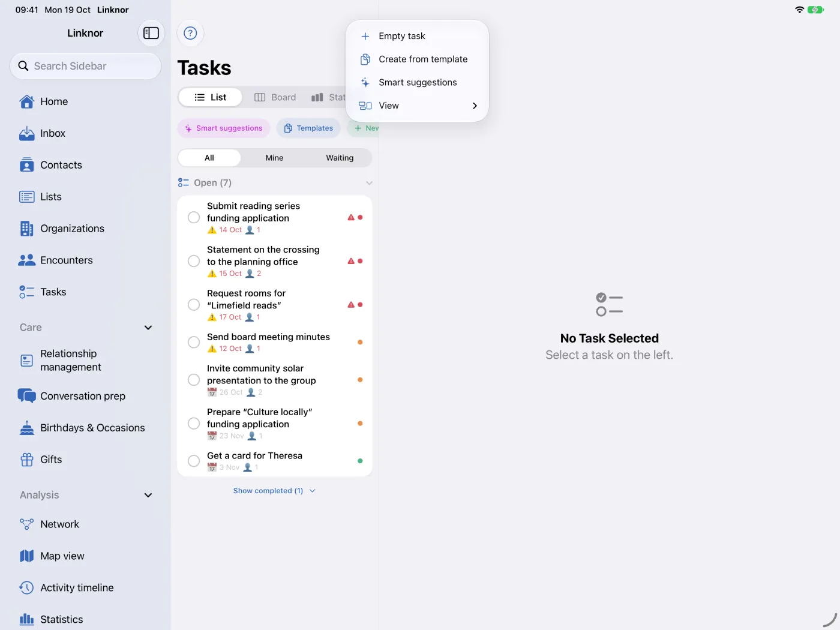Open "Prepare Culture locally funding application" task
Viewport: 840px width, 630px height.
[275, 424]
